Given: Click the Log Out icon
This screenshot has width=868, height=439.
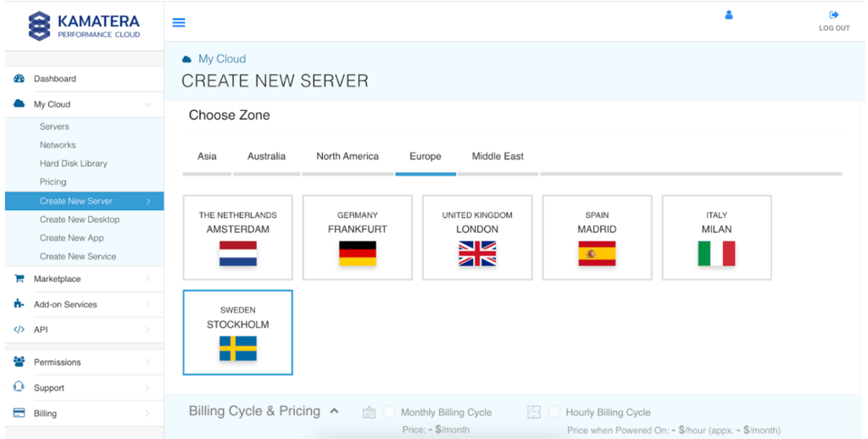Looking at the screenshot, I should coord(834,15).
